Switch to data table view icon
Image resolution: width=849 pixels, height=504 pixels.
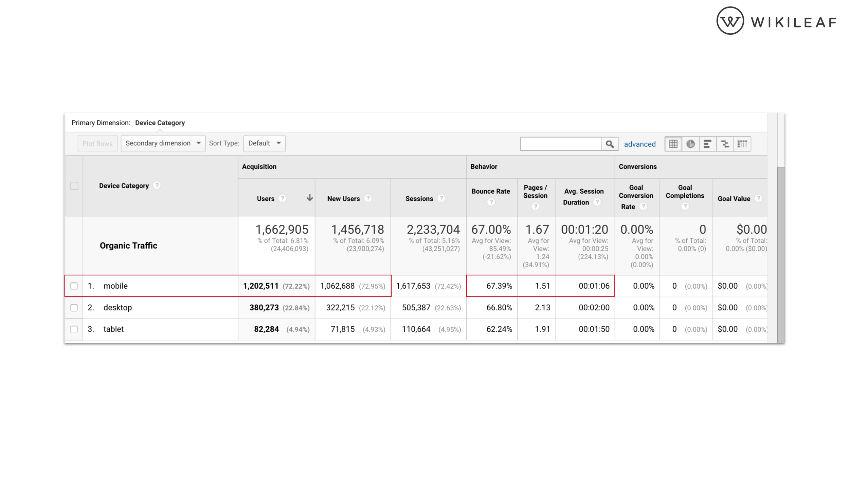(x=673, y=144)
